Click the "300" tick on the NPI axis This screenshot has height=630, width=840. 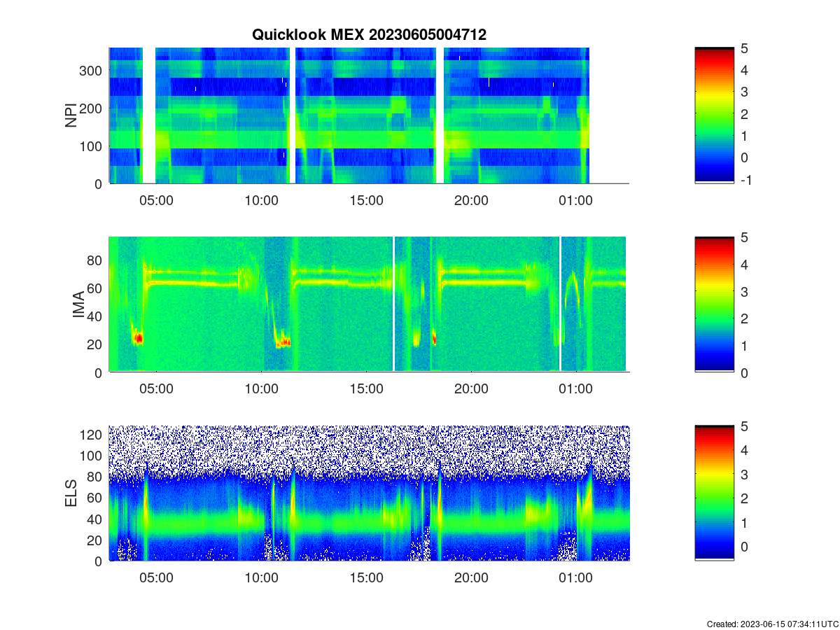tap(92, 71)
